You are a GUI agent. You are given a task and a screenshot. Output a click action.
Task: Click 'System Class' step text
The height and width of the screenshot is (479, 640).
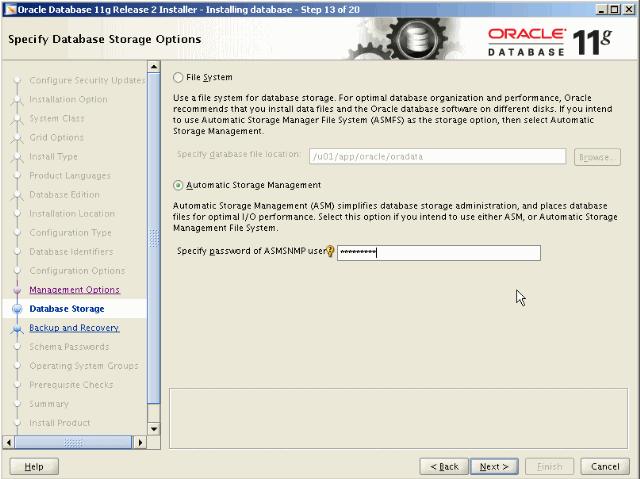57,118
